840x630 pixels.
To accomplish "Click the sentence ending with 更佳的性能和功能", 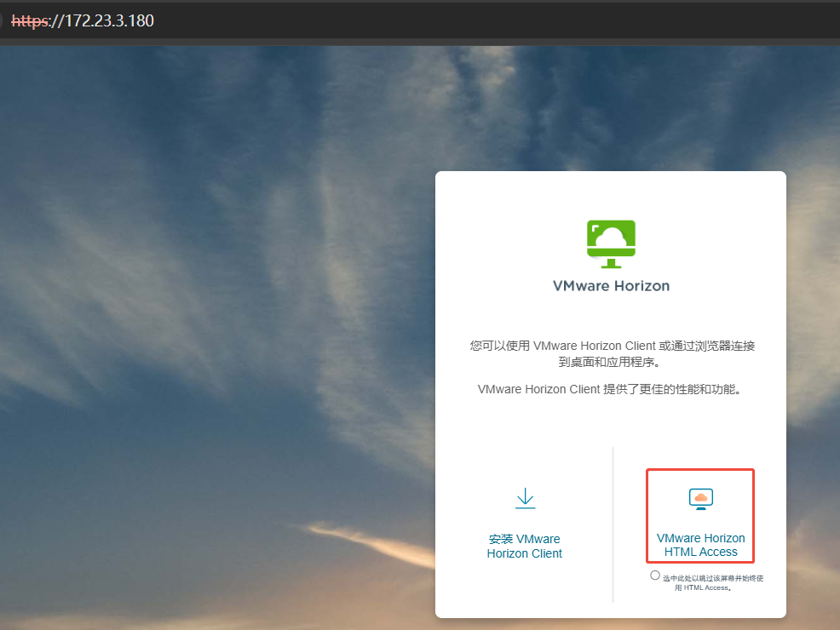I will click(x=611, y=389).
